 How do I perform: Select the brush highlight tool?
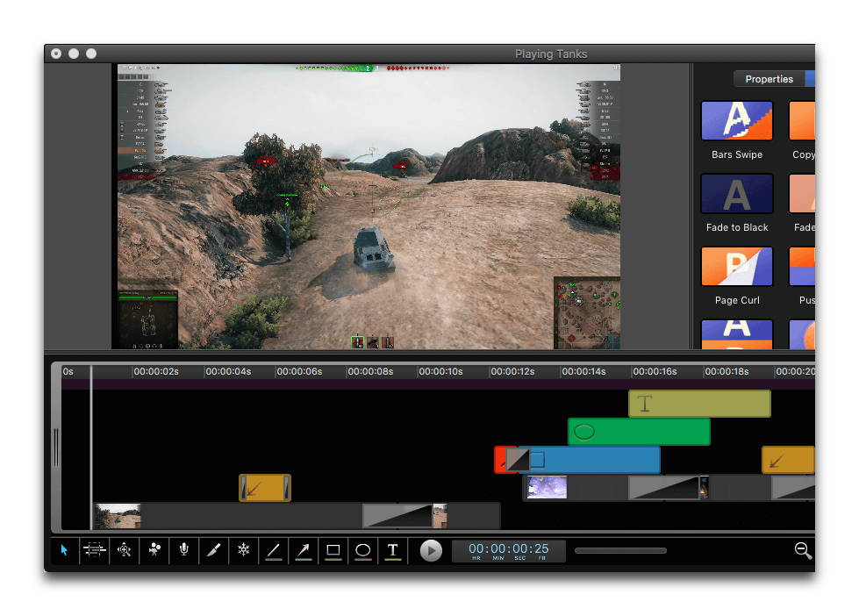tap(214, 550)
